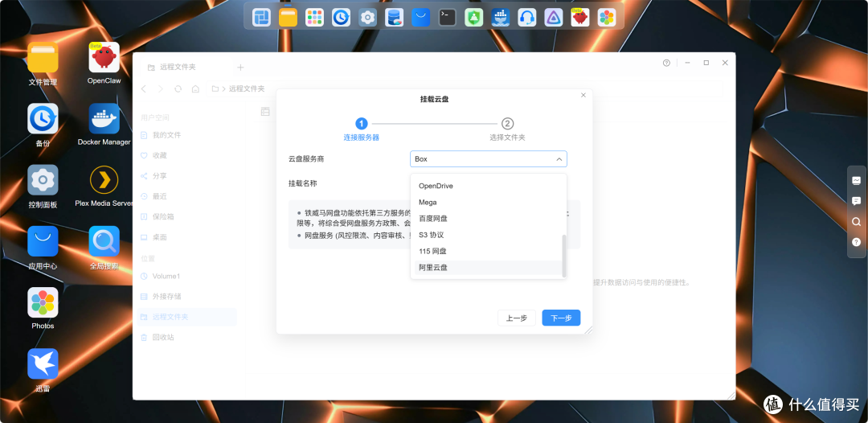Image resolution: width=868 pixels, height=423 pixels.
Task: Open the question mark help icon in right sidebar
Action: [x=857, y=242]
